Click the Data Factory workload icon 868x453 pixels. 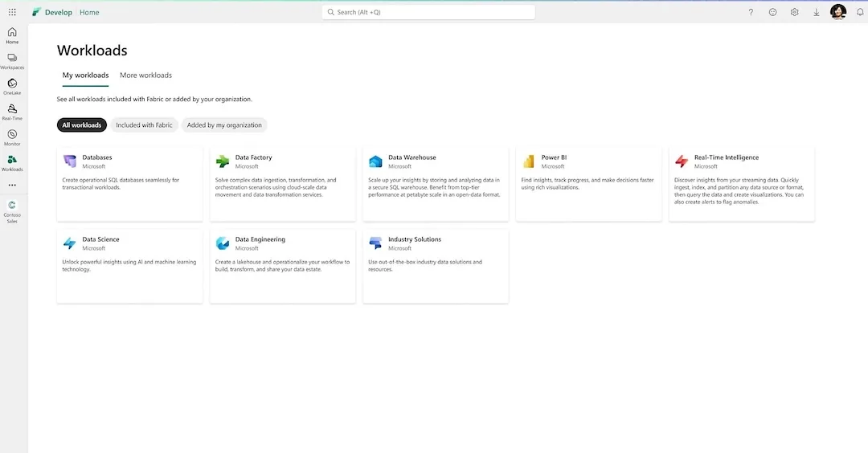(x=223, y=161)
